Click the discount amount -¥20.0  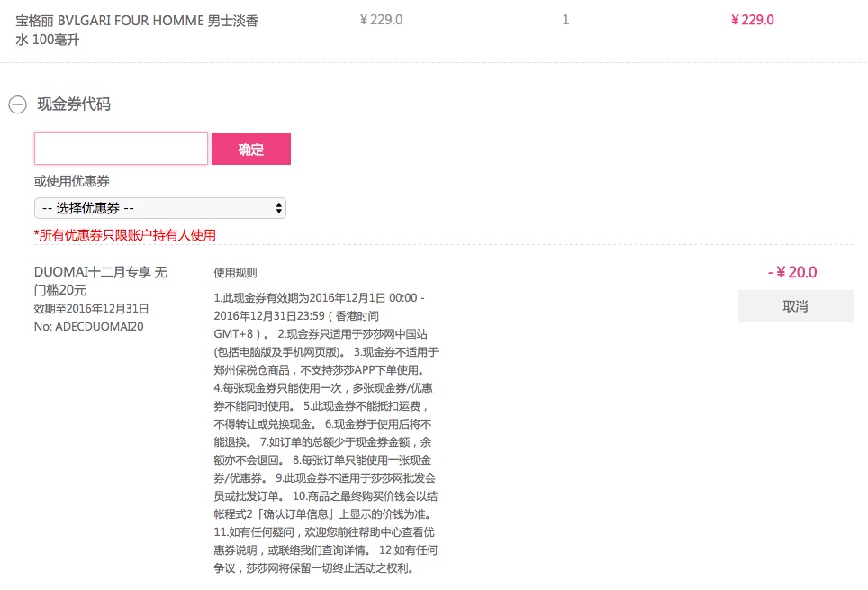792,272
